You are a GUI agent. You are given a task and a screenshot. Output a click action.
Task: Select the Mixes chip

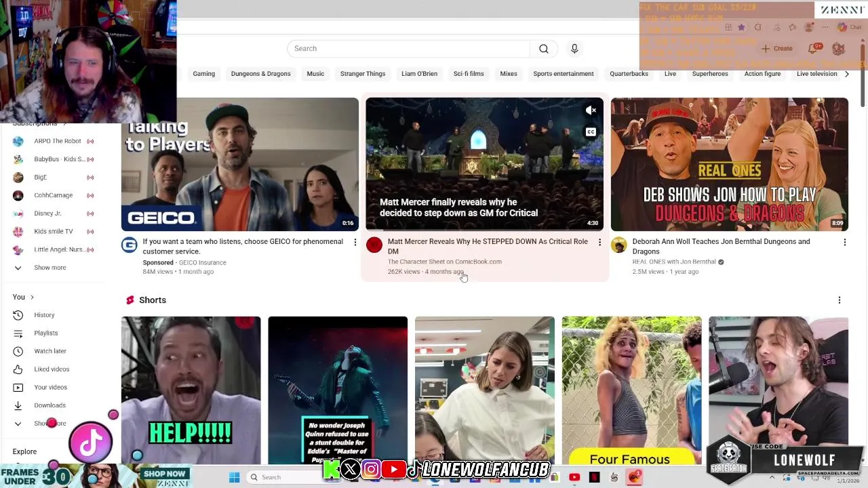click(509, 74)
